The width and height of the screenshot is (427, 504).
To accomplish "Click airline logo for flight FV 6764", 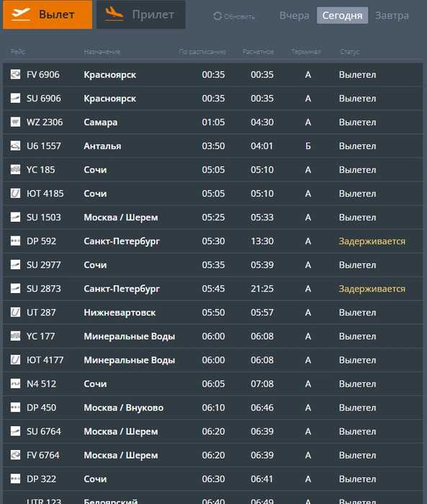I will 15,455.
